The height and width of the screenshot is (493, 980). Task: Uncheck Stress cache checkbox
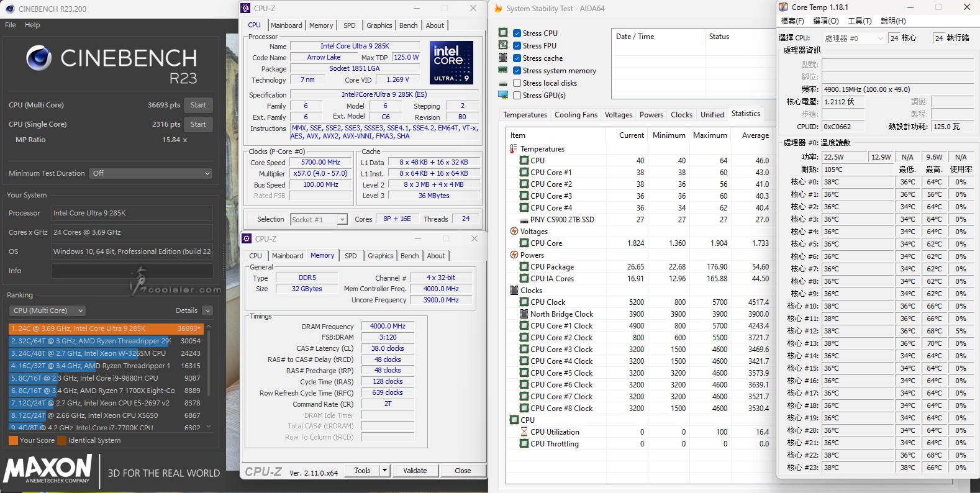[517, 58]
